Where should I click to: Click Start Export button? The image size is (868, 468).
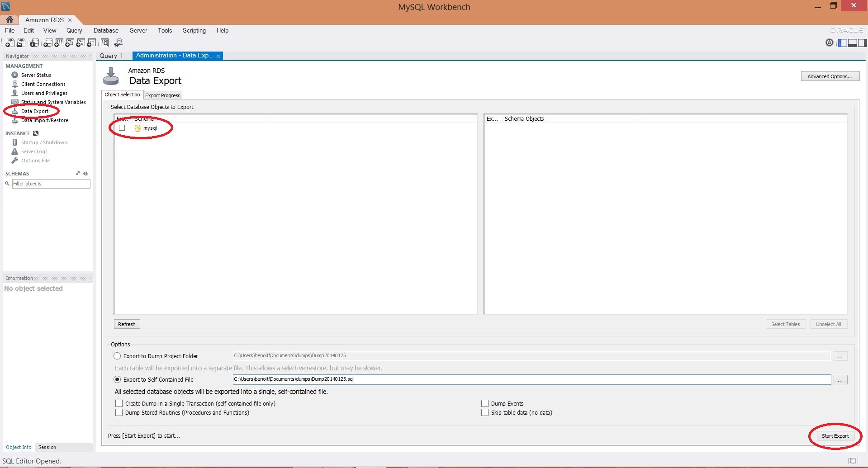[835, 436]
